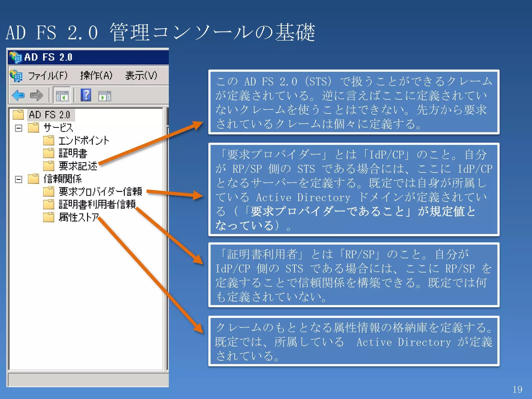Select the 要求記述 tree item

click(78, 166)
